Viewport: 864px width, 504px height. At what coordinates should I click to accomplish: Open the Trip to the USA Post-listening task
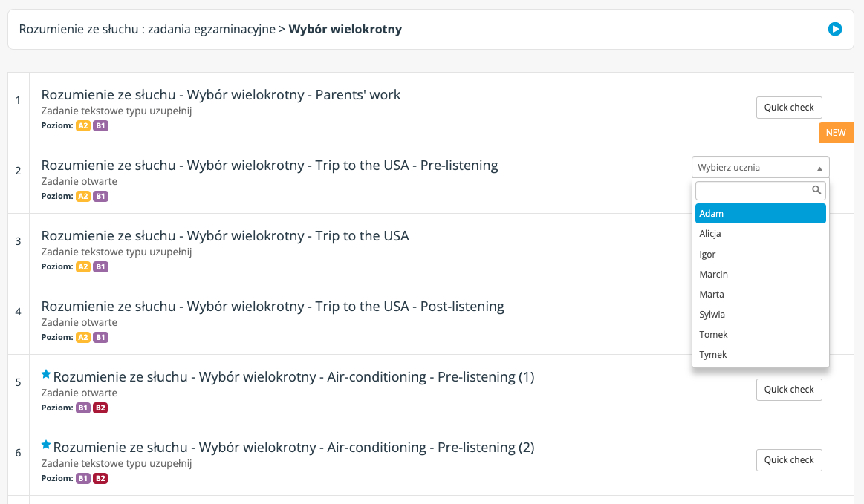click(x=273, y=307)
